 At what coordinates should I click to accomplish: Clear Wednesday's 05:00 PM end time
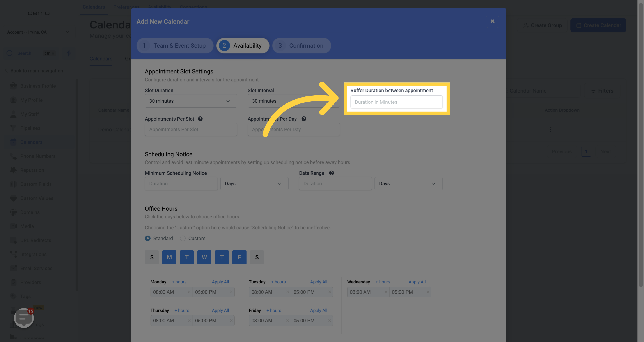(428, 292)
